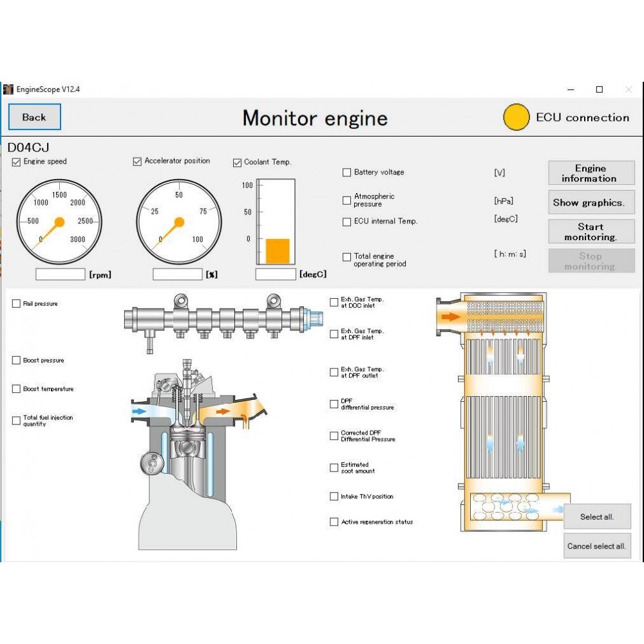Check Rail pressure checkbox

[17, 303]
